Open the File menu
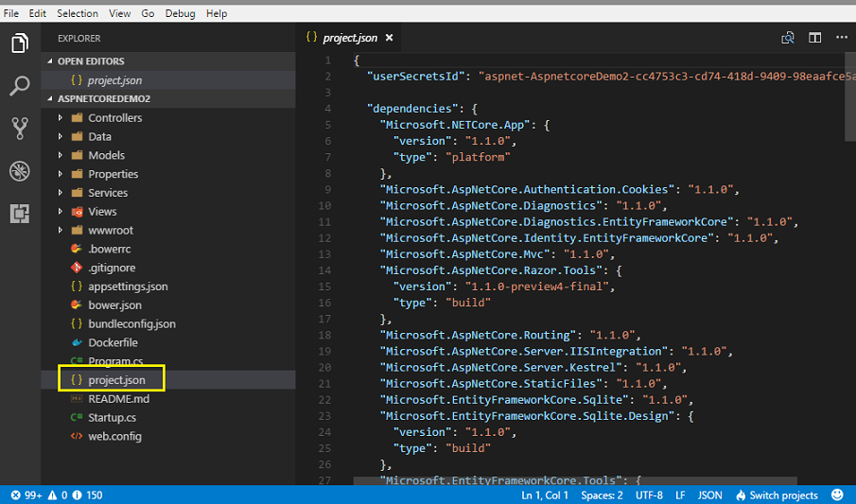The image size is (856, 504). [11, 13]
